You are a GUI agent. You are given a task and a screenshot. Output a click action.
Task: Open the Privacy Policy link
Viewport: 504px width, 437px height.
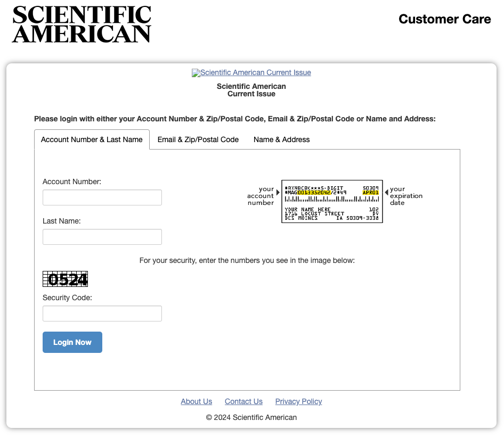[298, 401]
